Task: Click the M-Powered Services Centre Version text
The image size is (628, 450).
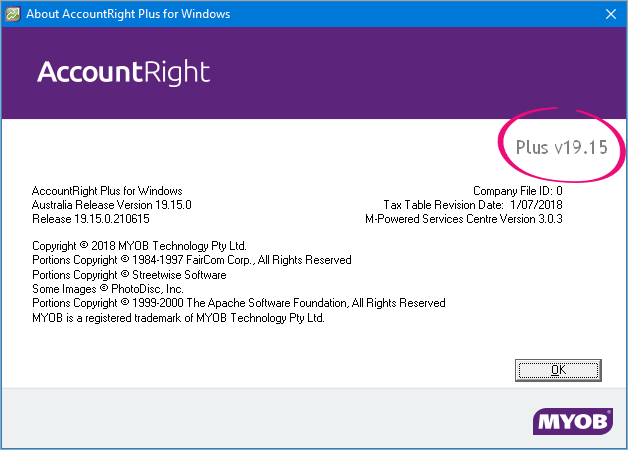Action: [x=464, y=218]
